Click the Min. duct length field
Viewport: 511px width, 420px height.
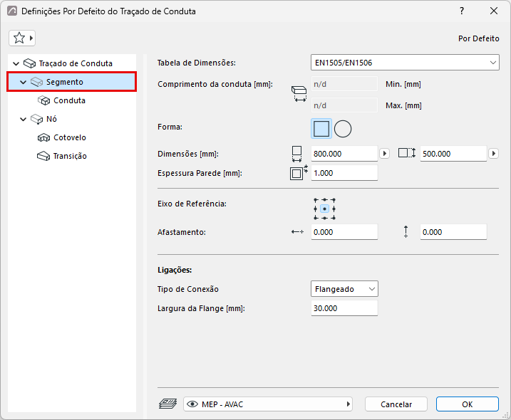344,84
